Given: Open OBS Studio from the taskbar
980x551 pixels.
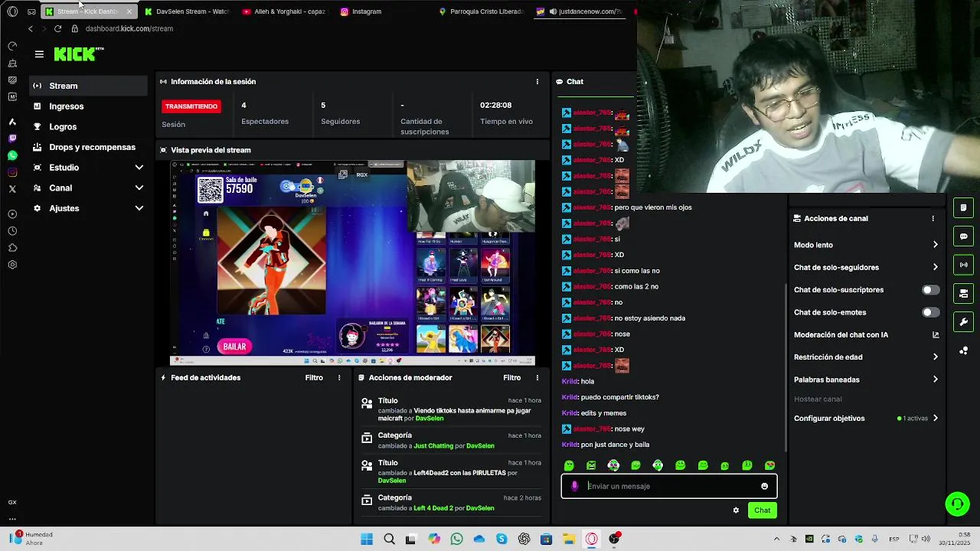Looking at the screenshot, I should coord(614,540).
